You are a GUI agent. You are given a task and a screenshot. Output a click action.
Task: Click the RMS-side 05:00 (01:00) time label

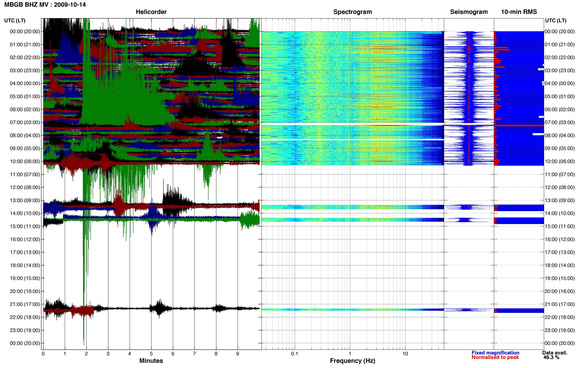[x=560, y=96]
